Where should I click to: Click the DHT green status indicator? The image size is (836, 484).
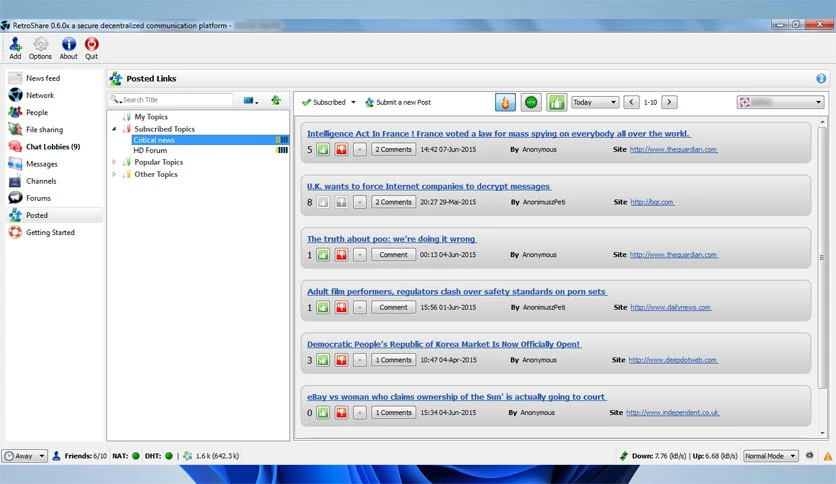168,456
